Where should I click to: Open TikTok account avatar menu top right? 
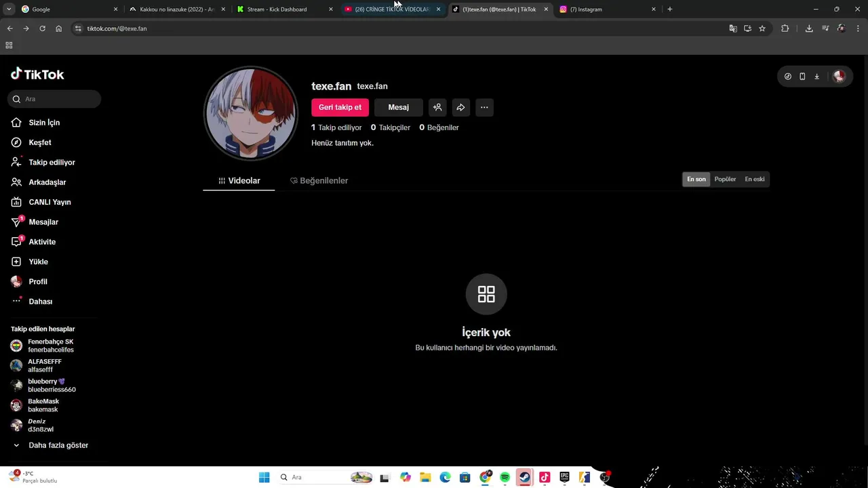click(x=839, y=77)
